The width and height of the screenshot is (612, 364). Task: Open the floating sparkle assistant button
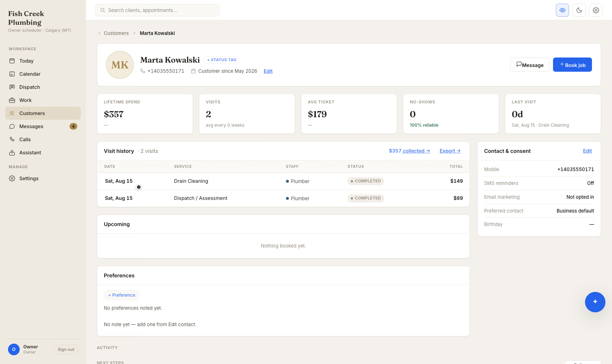point(595,302)
